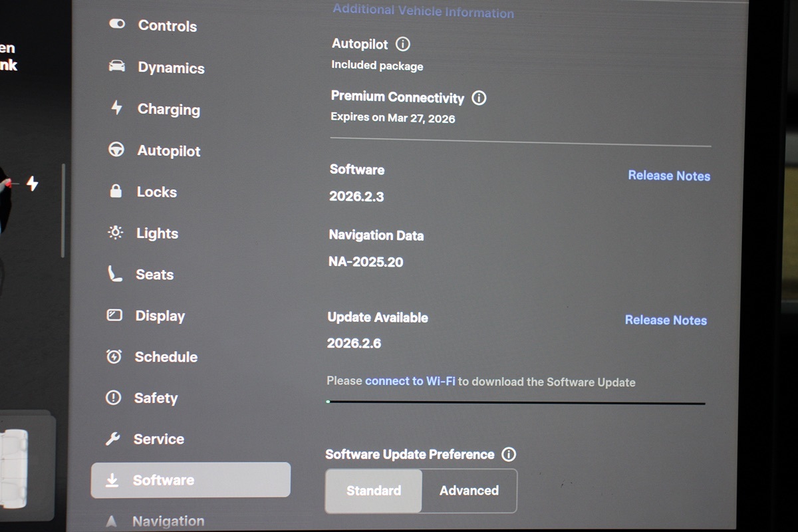
Task: Switch update preference to Advanced
Action: [x=469, y=491]
